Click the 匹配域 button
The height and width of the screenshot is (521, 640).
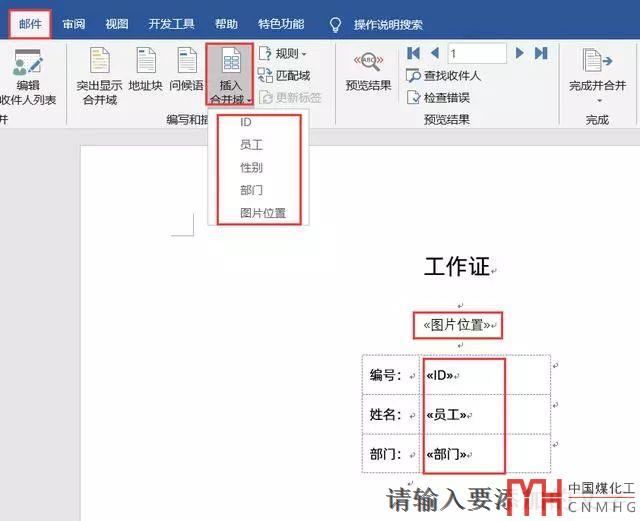coord(284,76)
